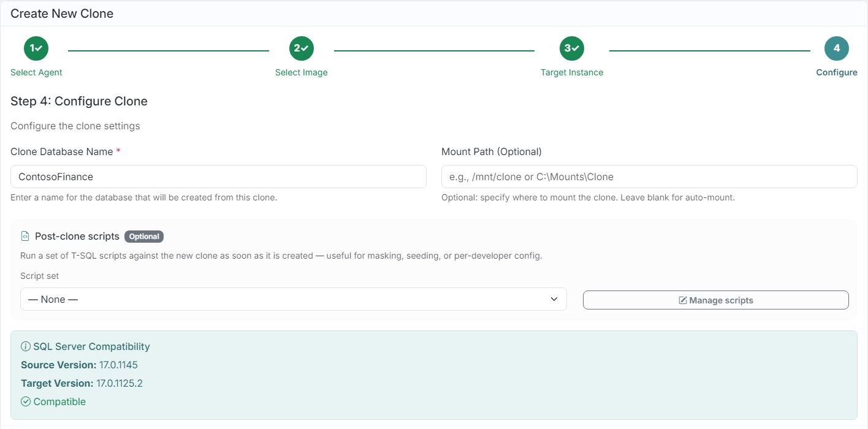Image resolution: width=868 pixels, height=429 pixels.
Task: Open the Script set dropdown
Action: [x=294, y=299]
